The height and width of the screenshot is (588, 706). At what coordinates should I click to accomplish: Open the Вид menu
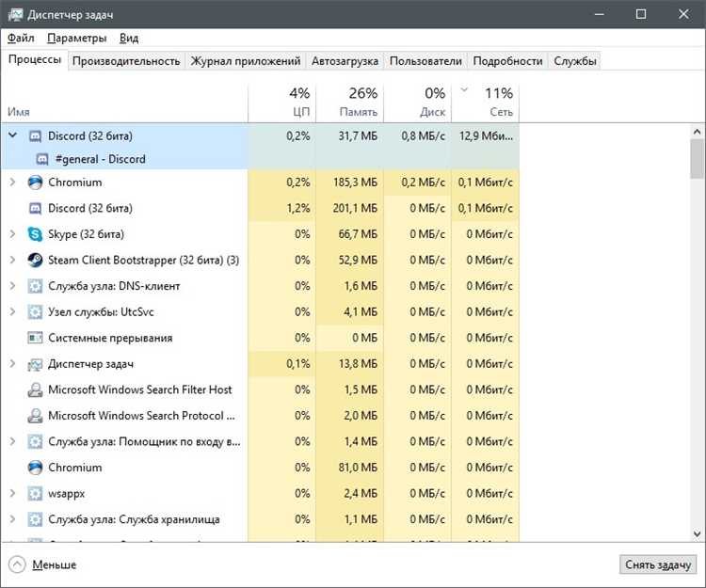pyautogui.click(x=129, y=38)
